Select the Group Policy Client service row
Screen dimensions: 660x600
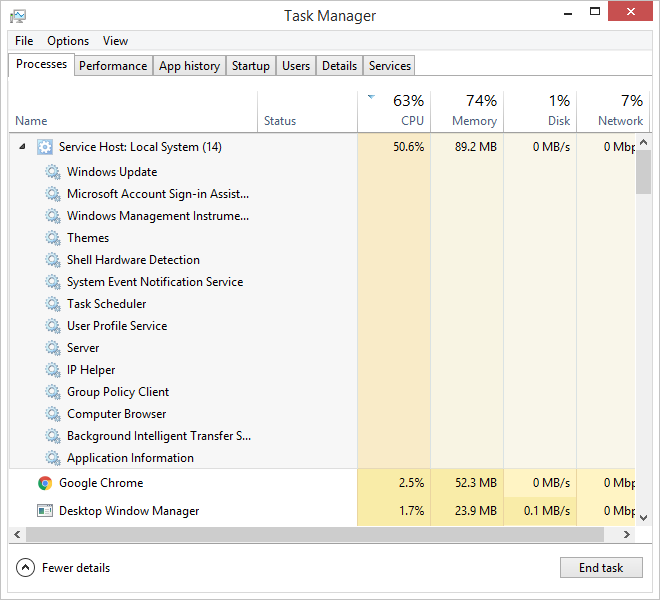(x=118, y=392)
